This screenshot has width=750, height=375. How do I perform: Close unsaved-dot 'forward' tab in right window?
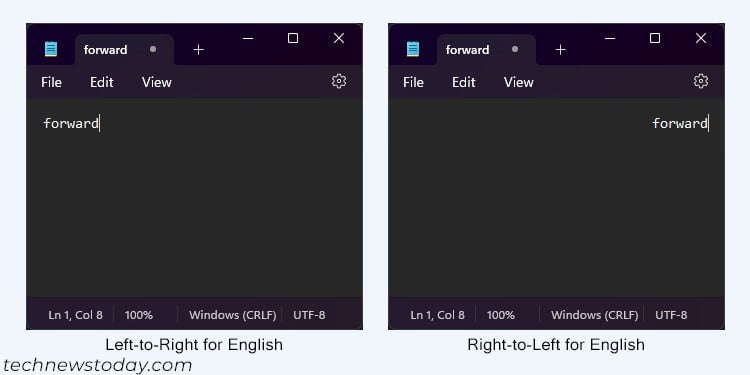coord(515,49)
